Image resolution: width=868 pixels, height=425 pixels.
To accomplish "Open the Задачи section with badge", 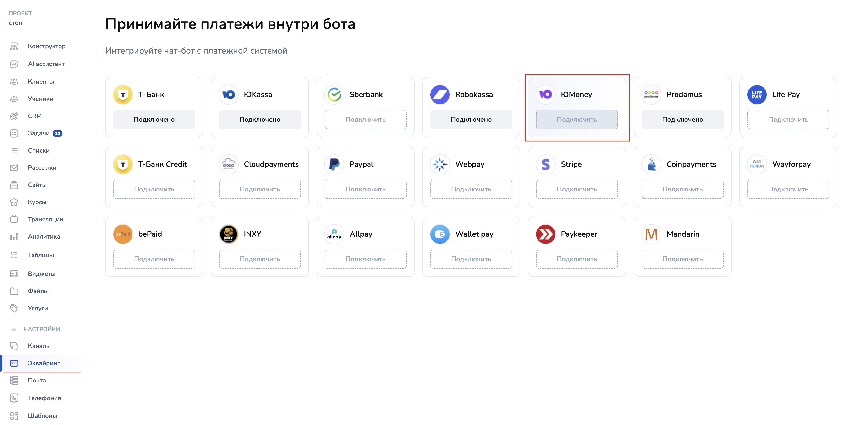I will coord(39,133).
